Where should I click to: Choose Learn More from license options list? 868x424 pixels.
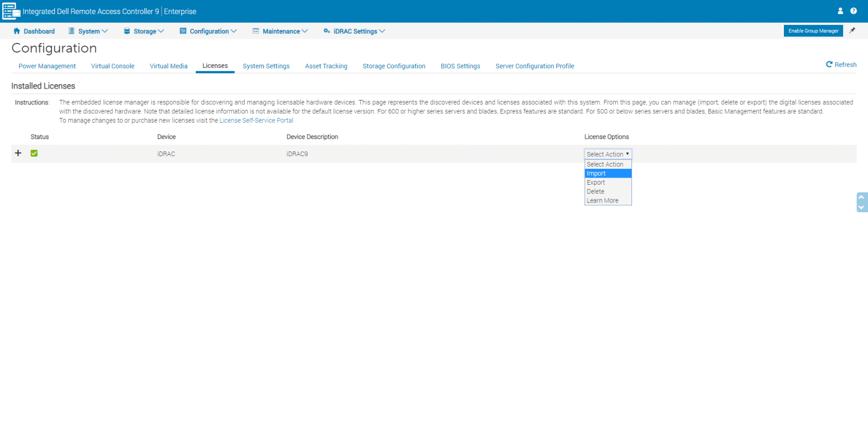[608, 201]
